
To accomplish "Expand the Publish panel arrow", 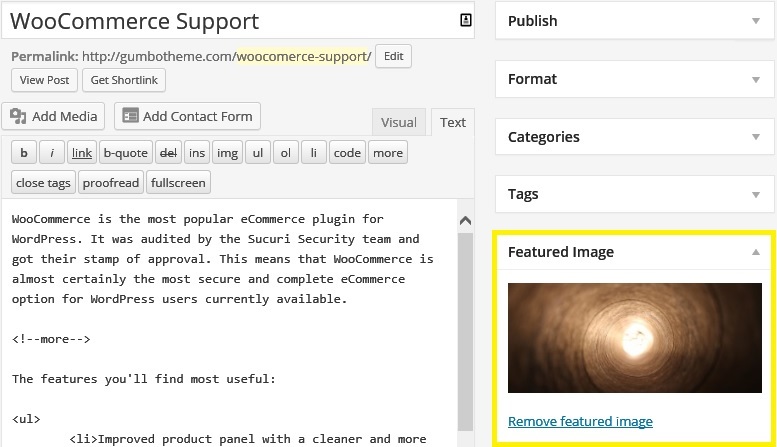I will click(756, 21).
